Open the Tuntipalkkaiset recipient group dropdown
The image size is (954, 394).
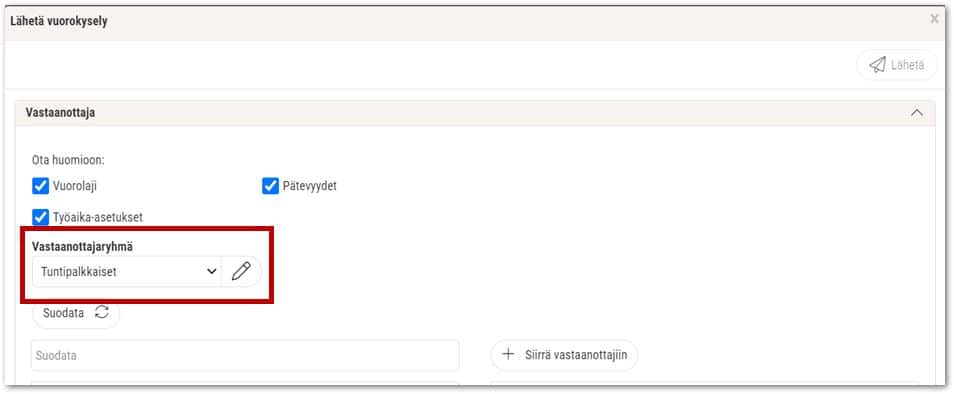pos(127,271)
